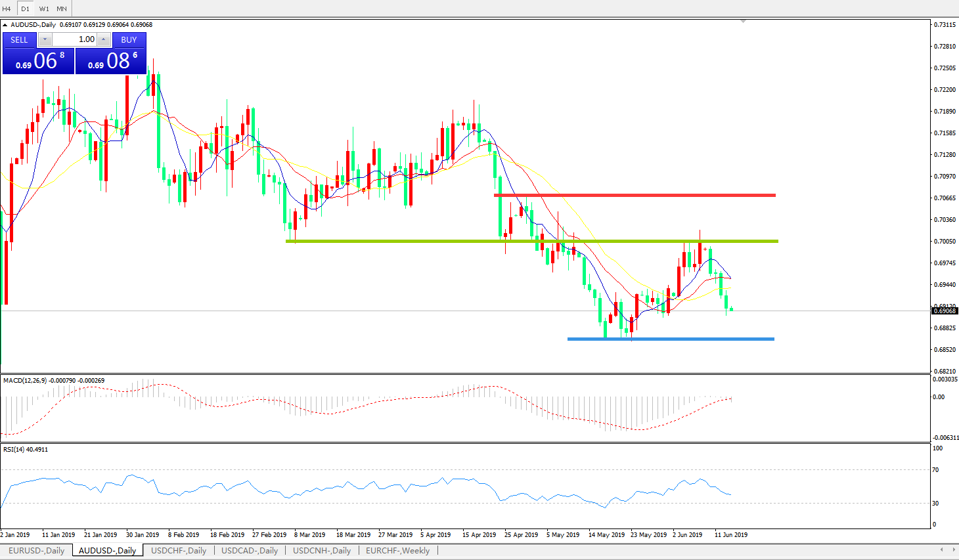The image size is (959, 560).
Task: Click the 1.00 trade volume field
Action: tap(74, 40)
